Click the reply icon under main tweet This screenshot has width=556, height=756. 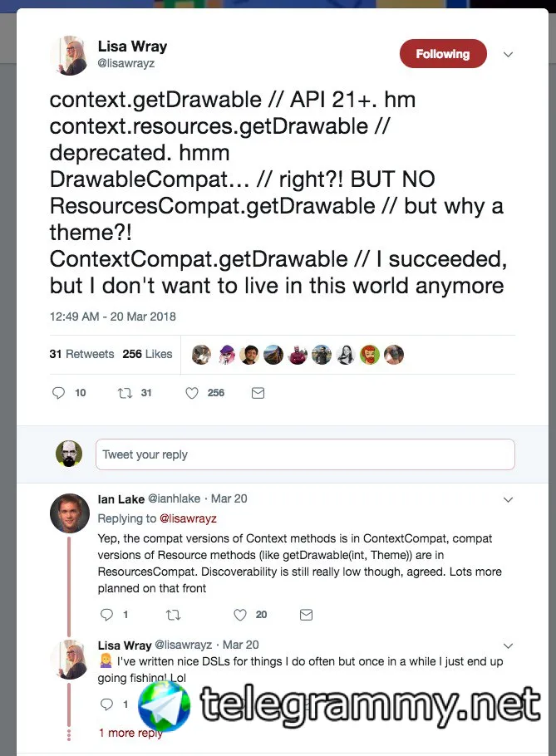coord(58,393)
